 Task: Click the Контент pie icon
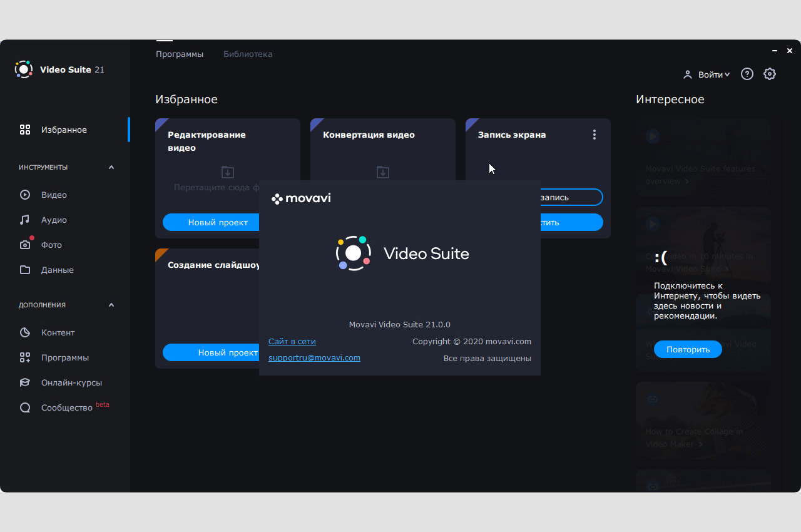click(25, 332)
